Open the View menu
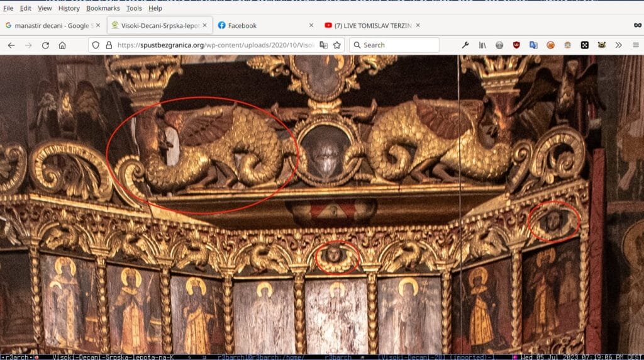644x360 pixels. [45, 8]
